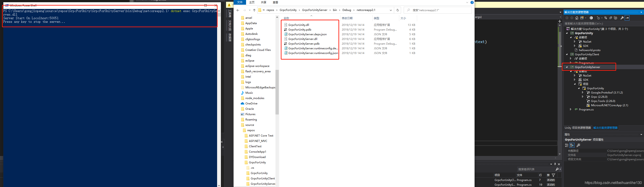Go up one folder in File Explorer
This screenshot has width=644, height=187.
(x=254, y=10)
